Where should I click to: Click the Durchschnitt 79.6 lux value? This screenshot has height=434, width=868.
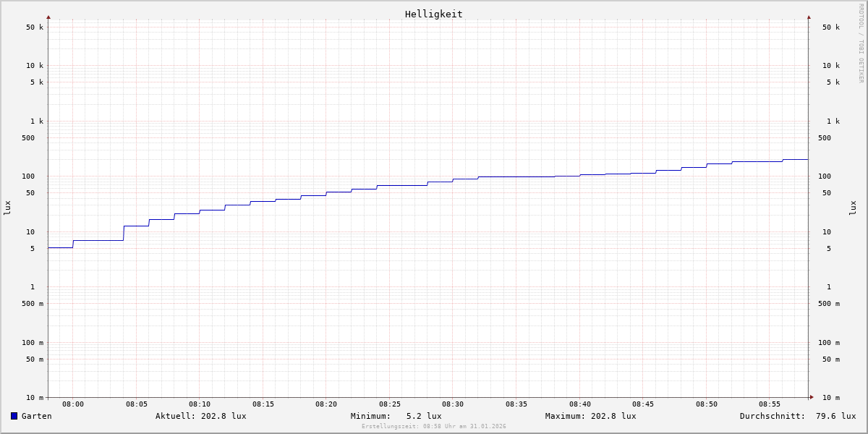click(797, 416)
